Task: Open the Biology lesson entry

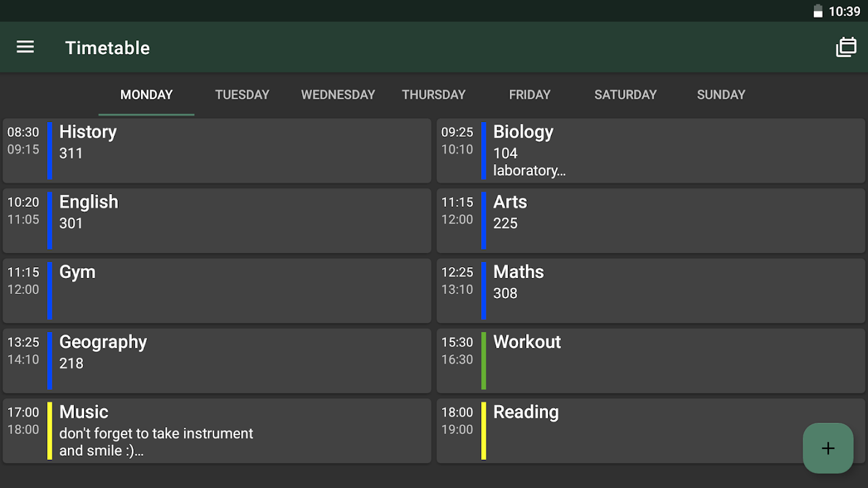Action: click(x=651, y=151)
